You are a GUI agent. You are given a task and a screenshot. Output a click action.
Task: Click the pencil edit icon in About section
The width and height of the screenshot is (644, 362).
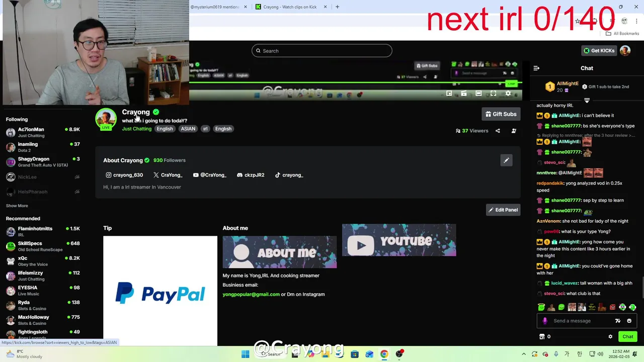point(506,160)
